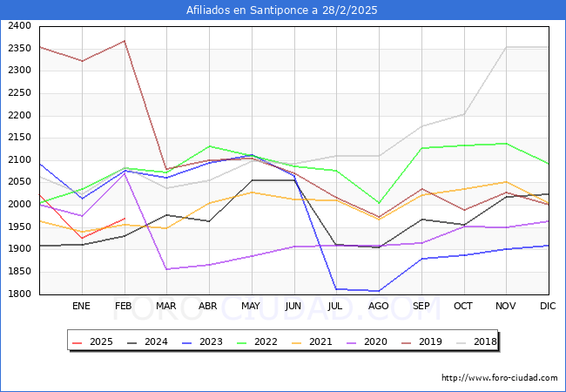Click the 2023 line lowest point at AGO
Screen dimensions: 566x392
click(379, 291)
